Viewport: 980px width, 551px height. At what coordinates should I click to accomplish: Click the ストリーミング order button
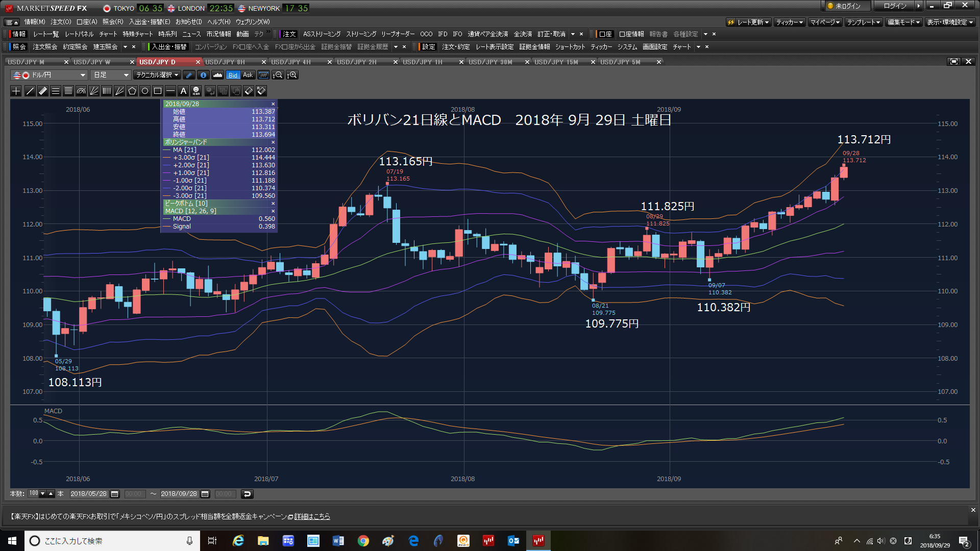361,34
